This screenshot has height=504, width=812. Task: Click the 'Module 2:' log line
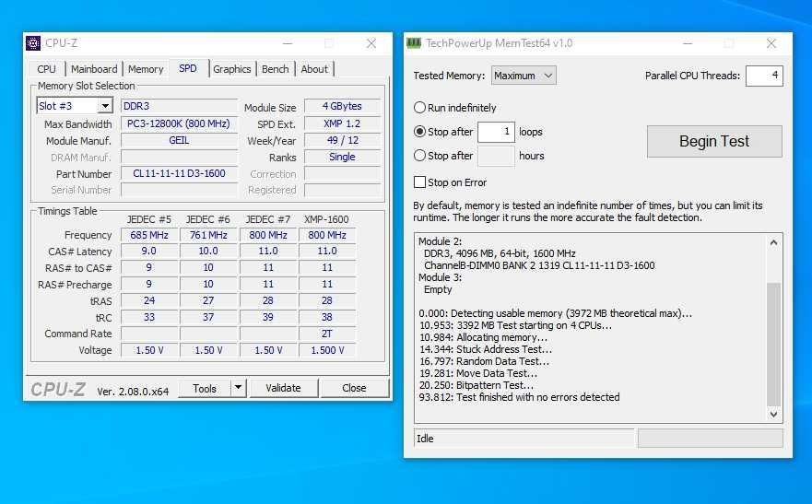(x=440, y=241)
